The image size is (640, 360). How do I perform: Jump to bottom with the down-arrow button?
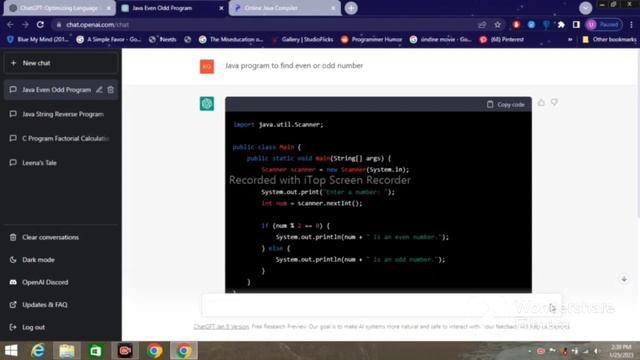coord(624,279)
